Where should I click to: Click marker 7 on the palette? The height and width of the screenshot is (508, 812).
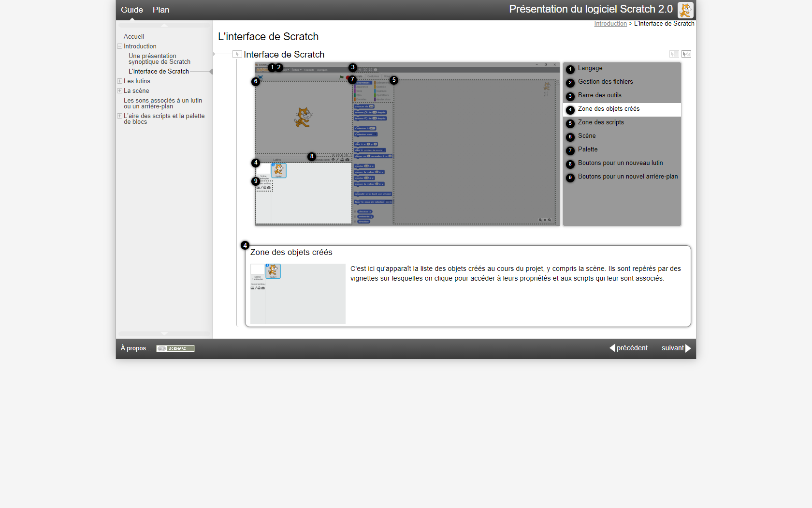coord(352,79)
